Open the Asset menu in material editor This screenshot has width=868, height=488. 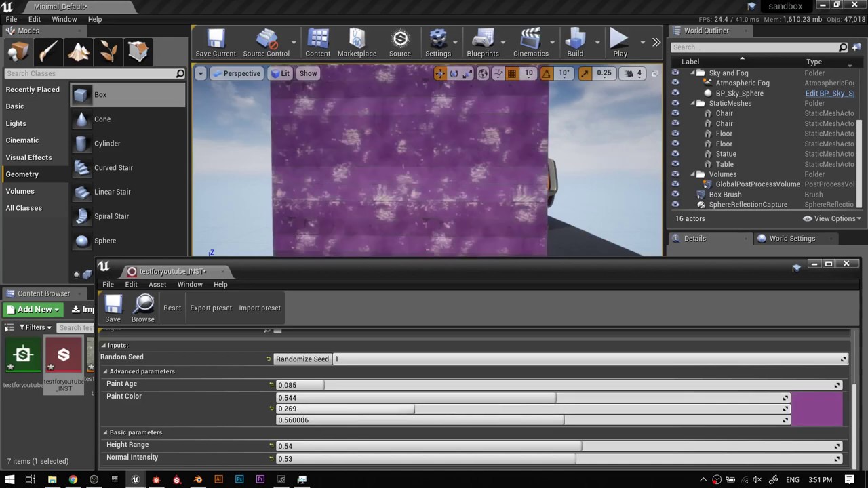(157, 285)
